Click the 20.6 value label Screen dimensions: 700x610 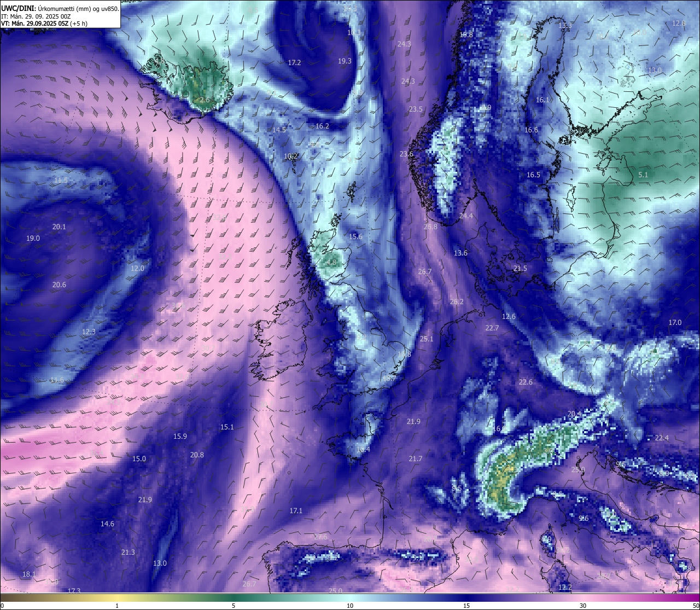59,285
